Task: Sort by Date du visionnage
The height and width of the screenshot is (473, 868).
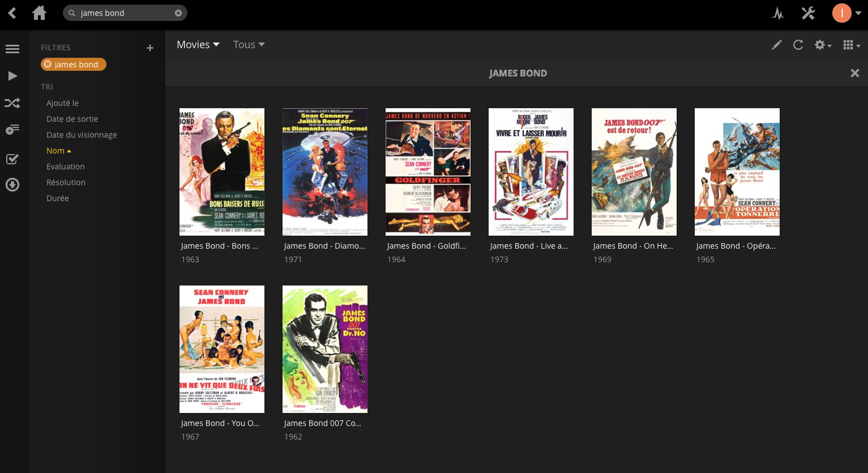Action: (x=82, y=135)
